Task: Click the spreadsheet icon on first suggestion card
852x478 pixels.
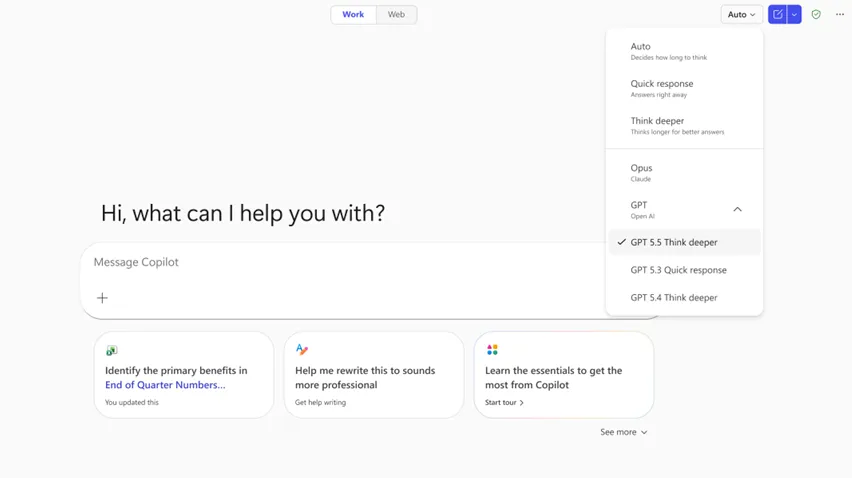Action: 112,350
